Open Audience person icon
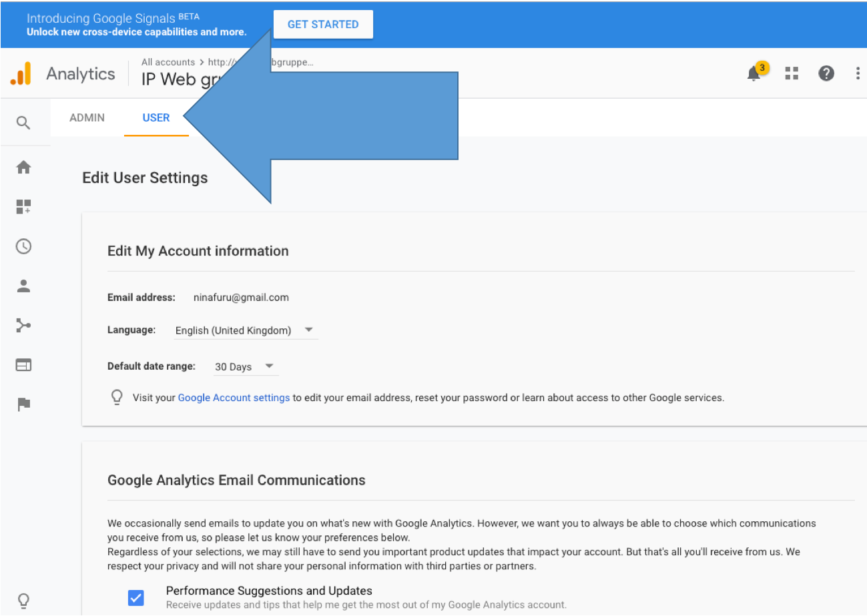The width and height of the screenshot is (867, 616). point(23,286)
